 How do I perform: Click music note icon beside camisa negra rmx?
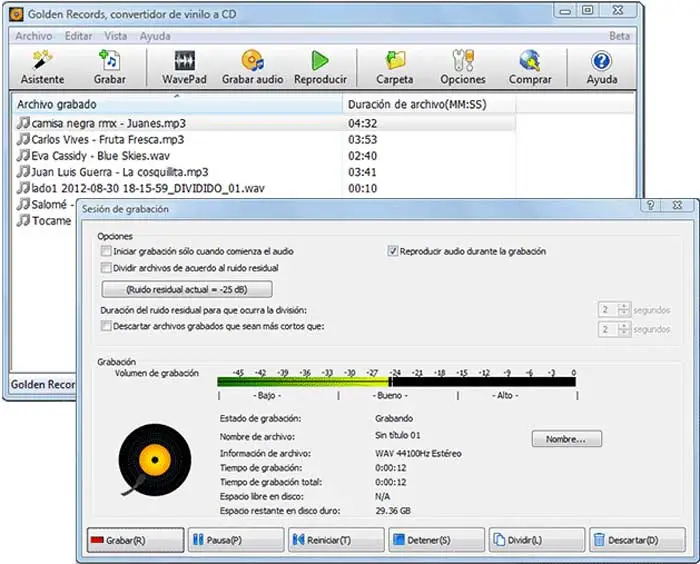tap(23, 123)
